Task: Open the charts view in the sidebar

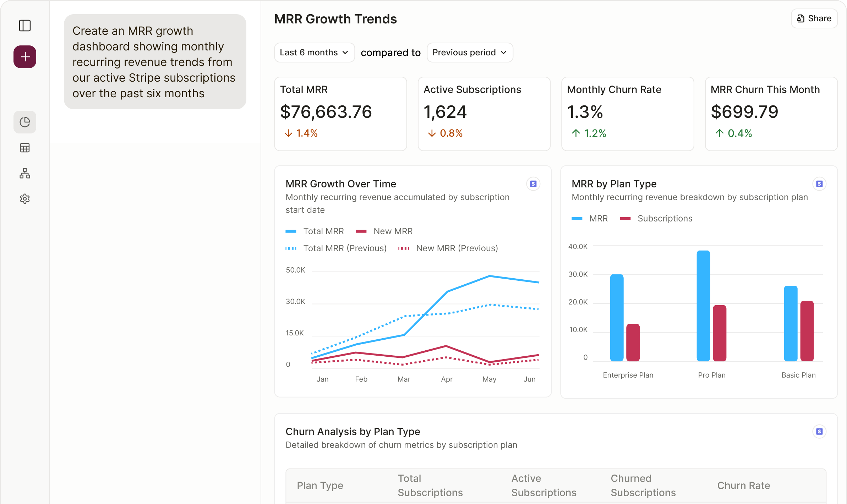Action: (24, 122)
